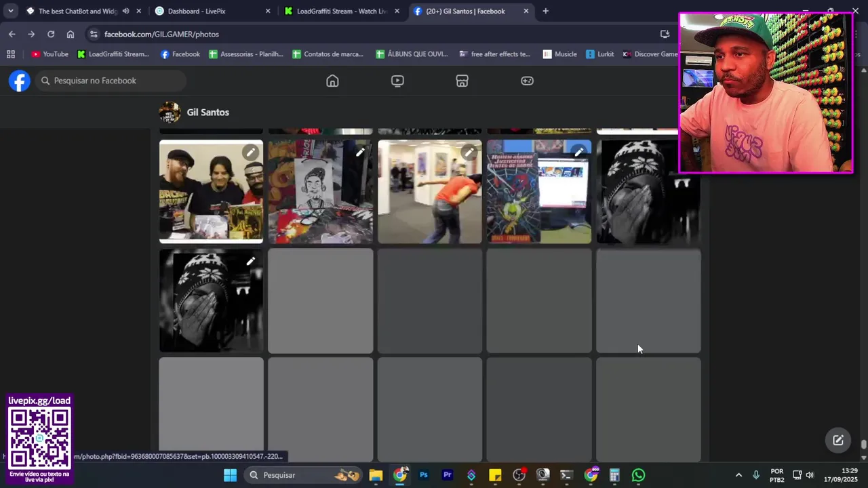Mute the ChatBot tab audio icon

click(x=125, y=11)
